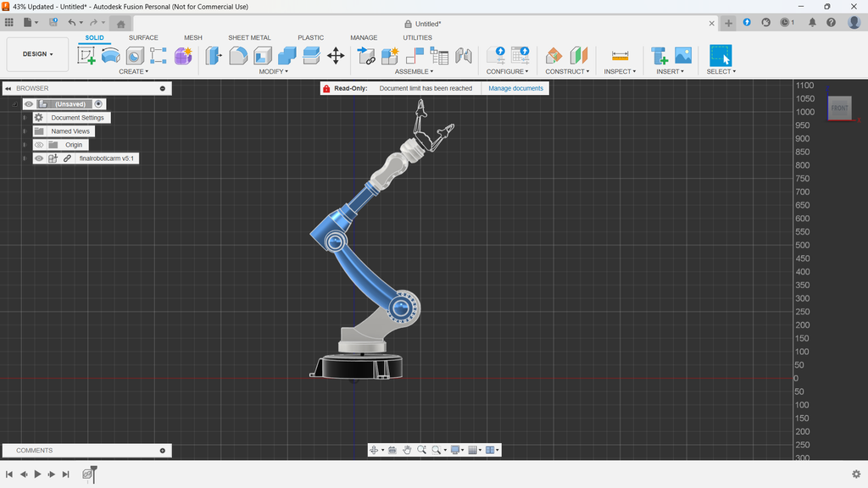Click the Save icon

pyautogui.click(x=53, y=23)
